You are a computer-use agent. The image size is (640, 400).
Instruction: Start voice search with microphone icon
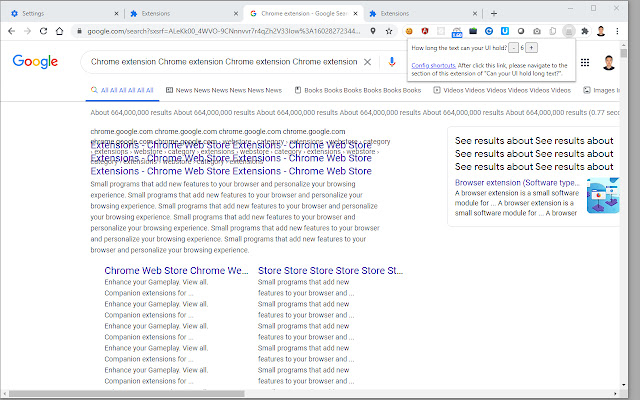[x=392, y=62]
